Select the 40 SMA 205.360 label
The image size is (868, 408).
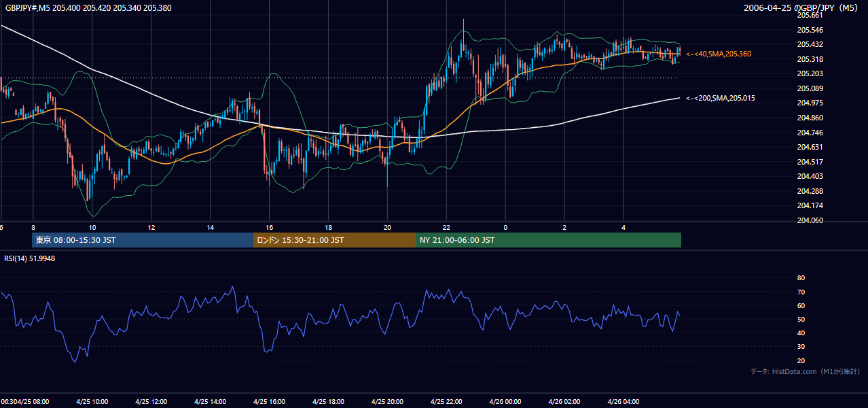(x=719, y=54)
